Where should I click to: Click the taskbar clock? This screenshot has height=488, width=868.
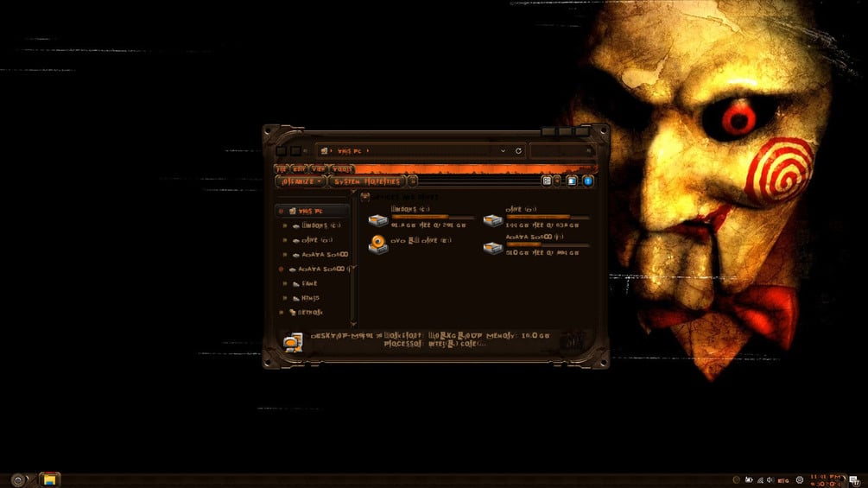[826, 479]
